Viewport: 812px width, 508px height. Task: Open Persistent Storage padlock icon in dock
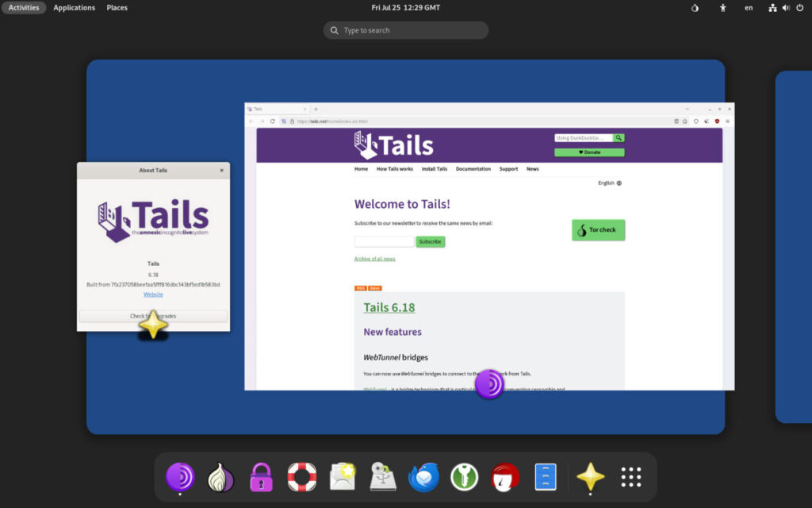262,477
